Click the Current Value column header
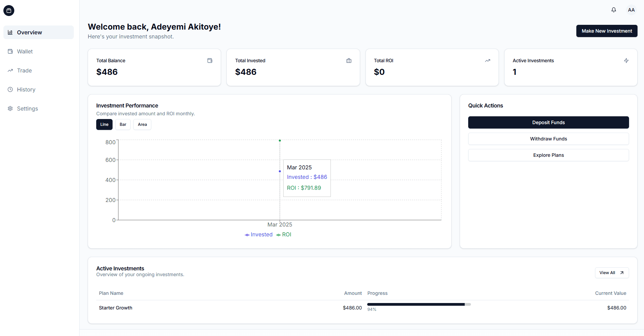This screenshot has height=336, width=644. tap(610, 293)
